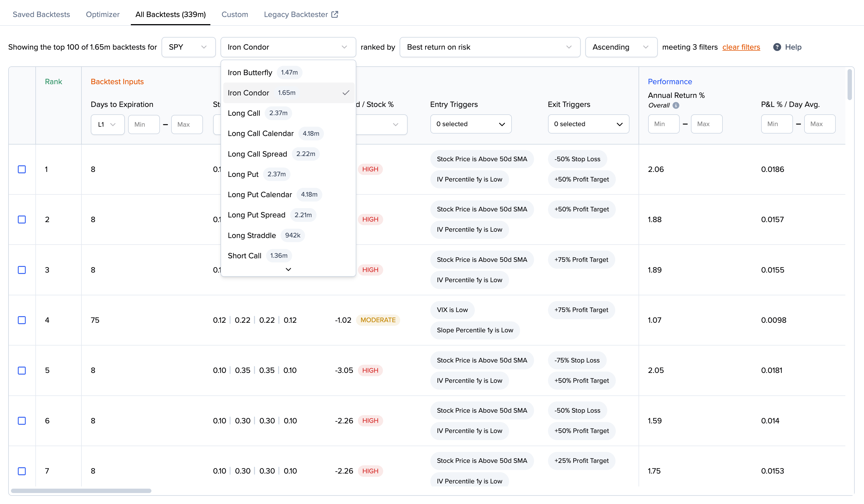
Task: Open the Ascending sort order dropdown
Action: (621, 47)
